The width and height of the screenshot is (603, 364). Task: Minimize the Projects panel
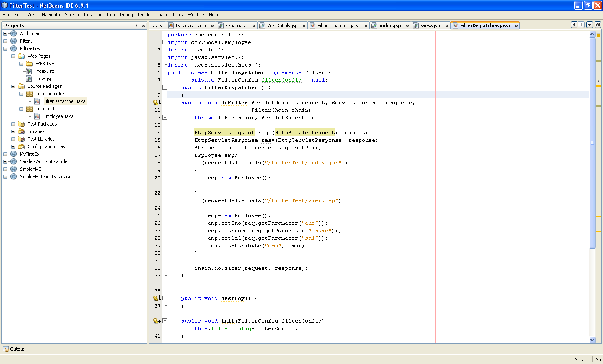click(137, 26)
